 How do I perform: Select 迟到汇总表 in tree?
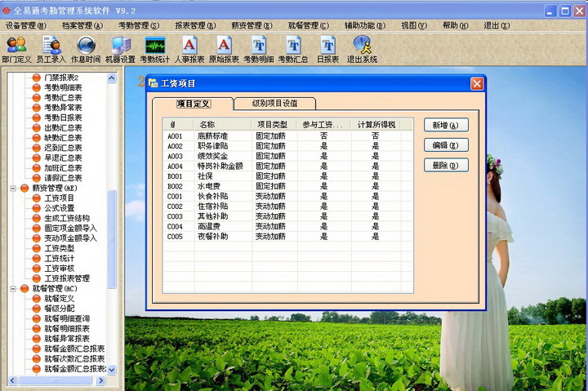(63, 148)
